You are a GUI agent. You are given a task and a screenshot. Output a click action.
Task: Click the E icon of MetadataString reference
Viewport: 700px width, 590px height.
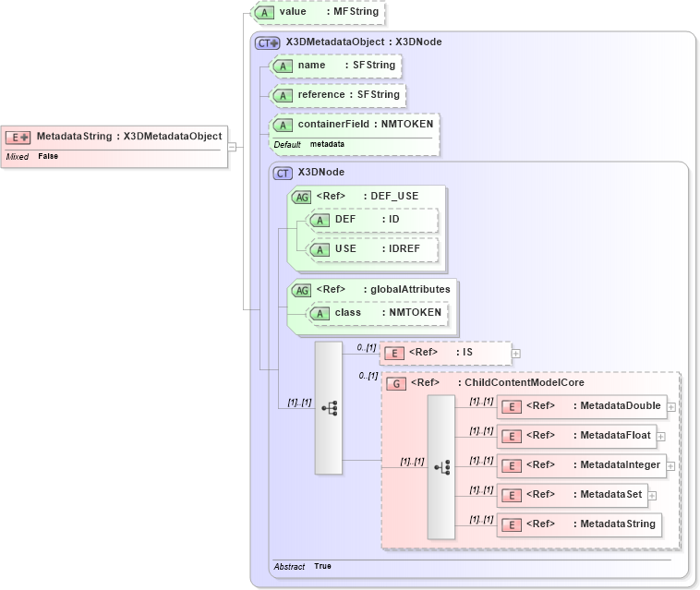tap(512, 524)
